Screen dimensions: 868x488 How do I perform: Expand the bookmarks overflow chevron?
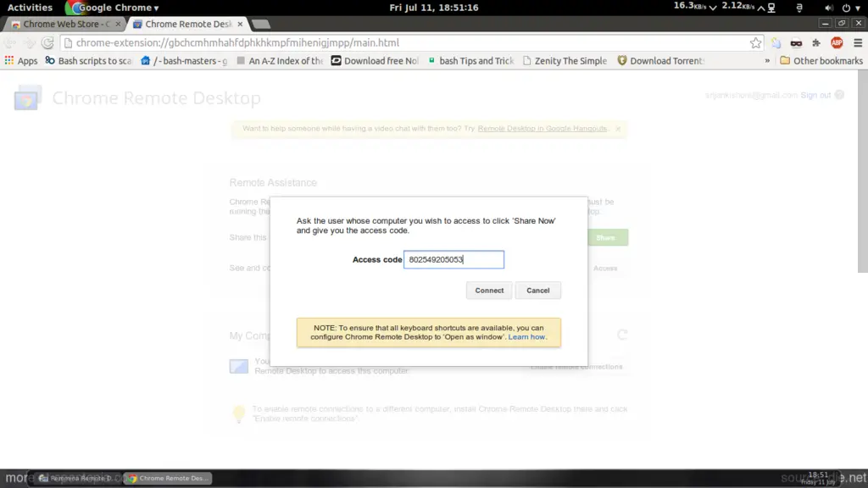pos(767,61)
